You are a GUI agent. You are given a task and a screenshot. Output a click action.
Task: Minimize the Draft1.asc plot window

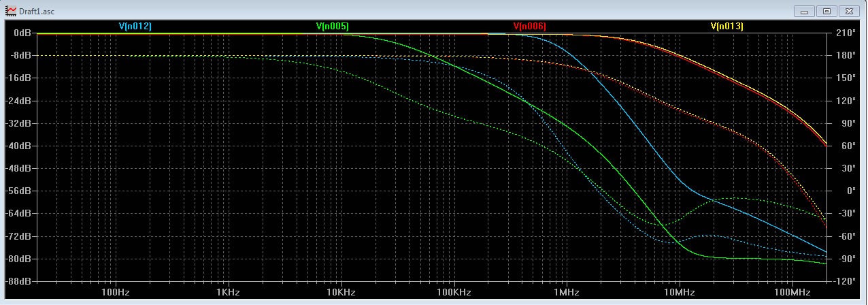(805, 11)
